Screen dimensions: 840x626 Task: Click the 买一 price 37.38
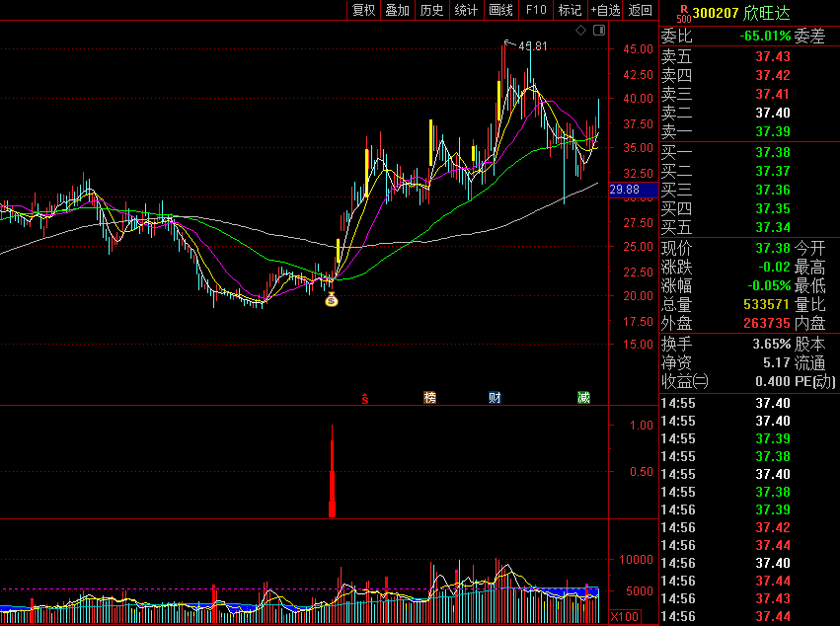click(x=773, y=152)
